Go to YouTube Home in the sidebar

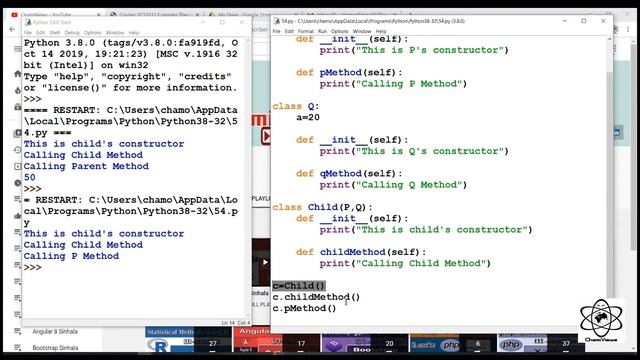tap(18, 74)
